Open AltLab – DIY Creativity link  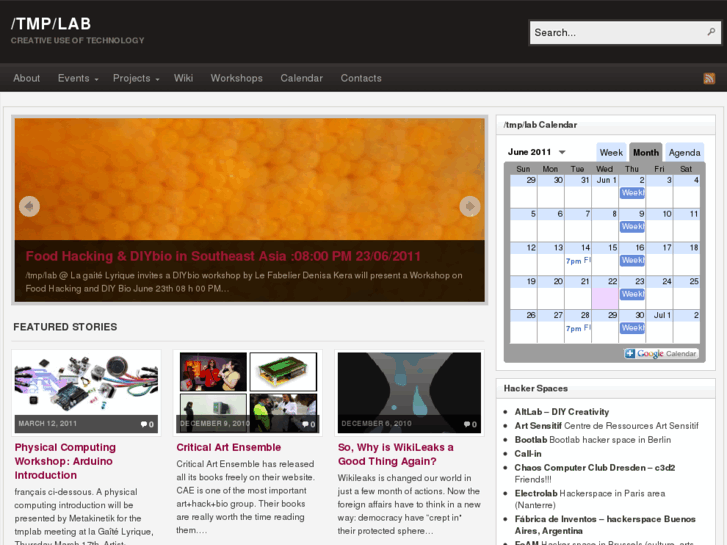[561, 412]
